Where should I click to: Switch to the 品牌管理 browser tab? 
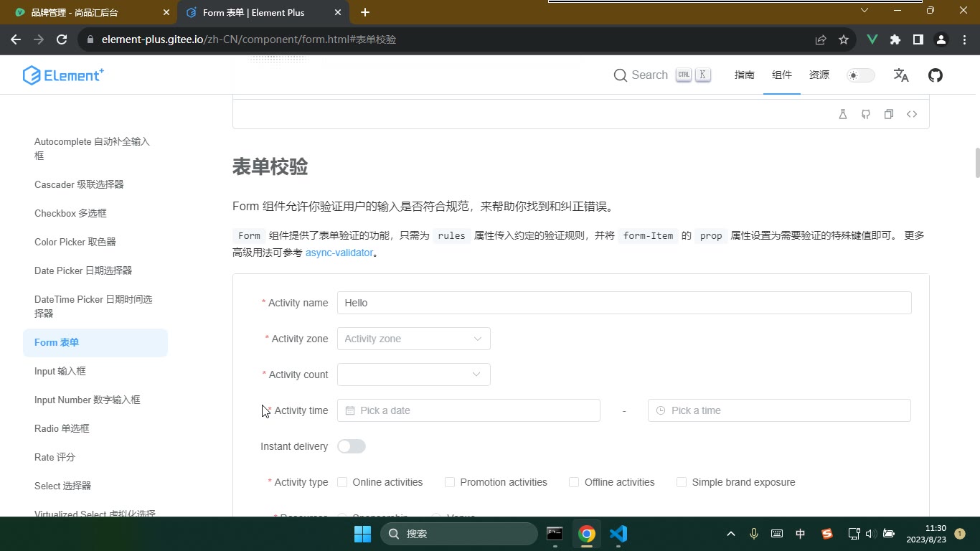pyautogui.click(x=88, y=12)
